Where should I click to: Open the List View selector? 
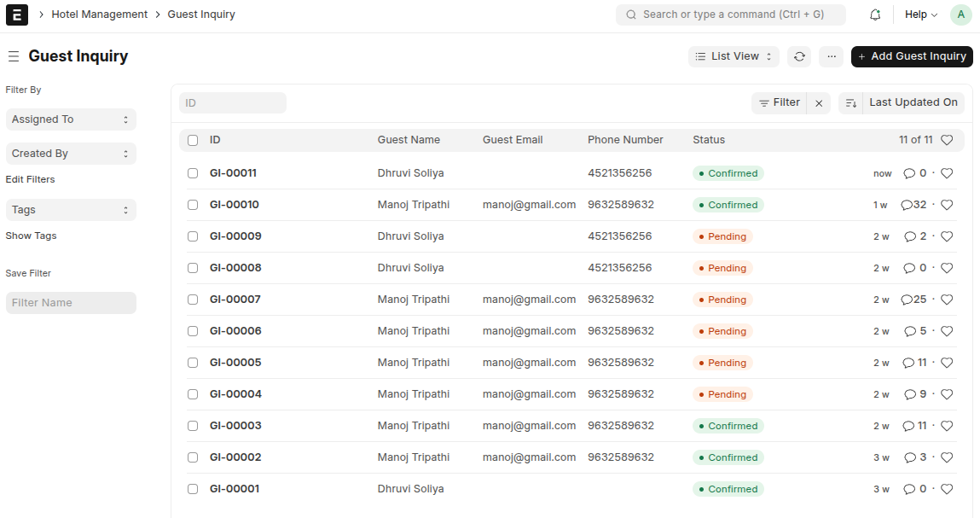733,56
